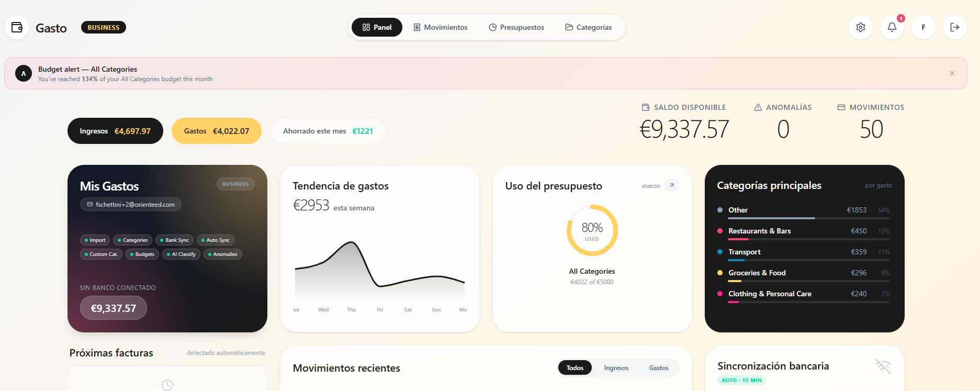This screenshot has height=391, width=980.
Task: Click the logout arrow icon
Action: pyautogui.click(x=954, y=27)
